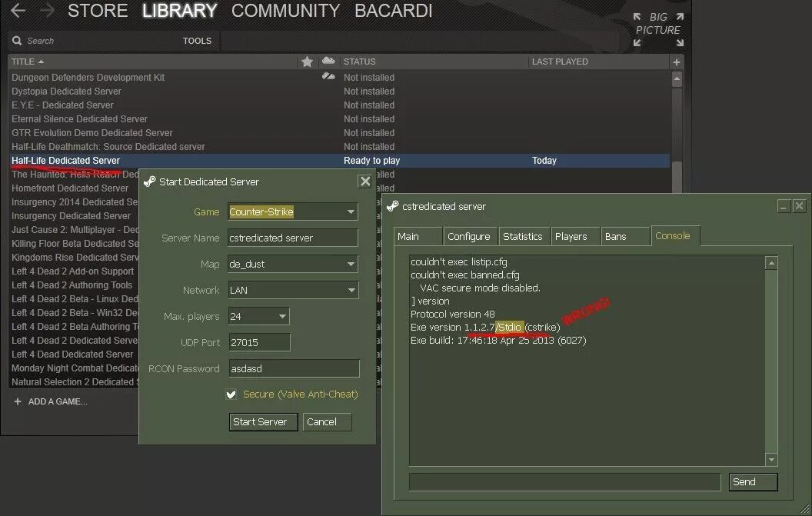812x516 pixels.
Task: Click the plus icon beside ADD A GAME
Action: (18, 401)
